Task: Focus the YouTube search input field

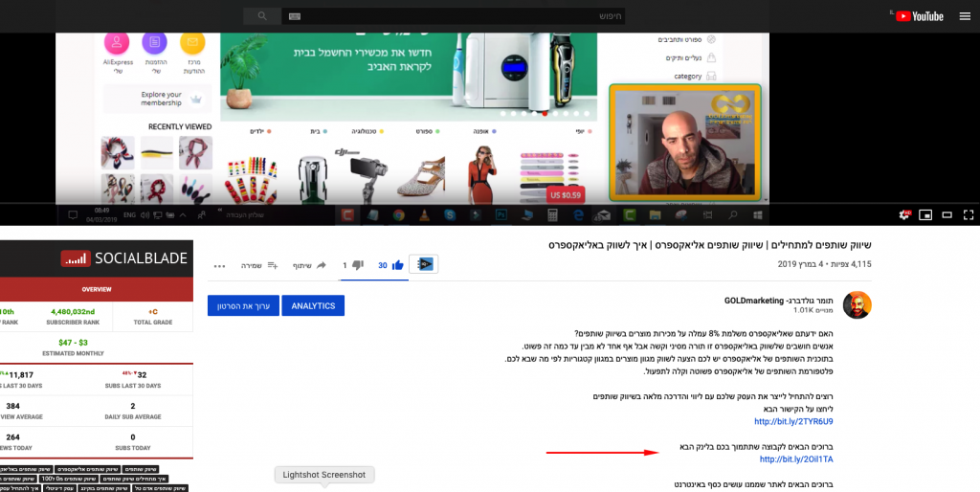Action: click(x=453, y=16)
